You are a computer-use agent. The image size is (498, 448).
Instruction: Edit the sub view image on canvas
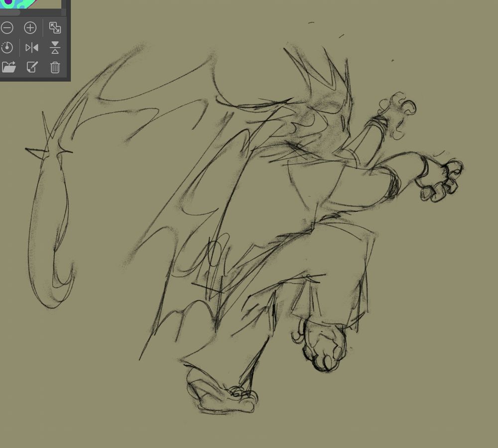click(x=32, y=67)
